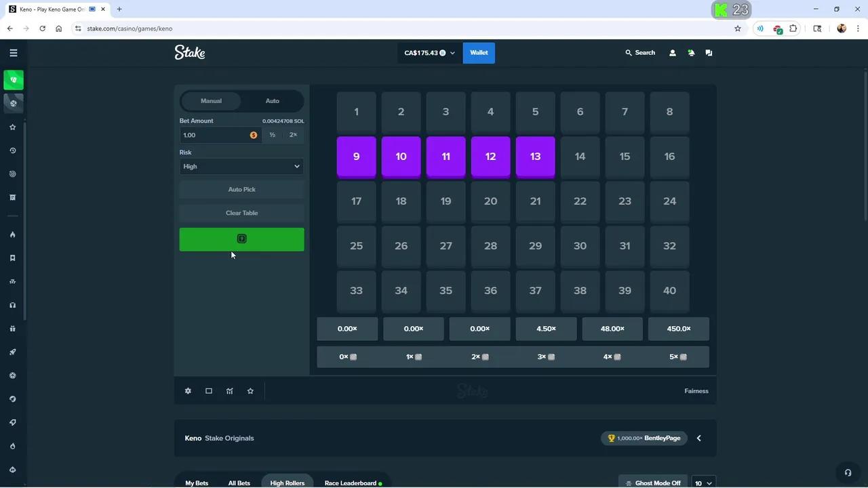This screenshot has width=868, height=488.
Task: Open live support headset icon bottom right
Action: tap(848, 472)
